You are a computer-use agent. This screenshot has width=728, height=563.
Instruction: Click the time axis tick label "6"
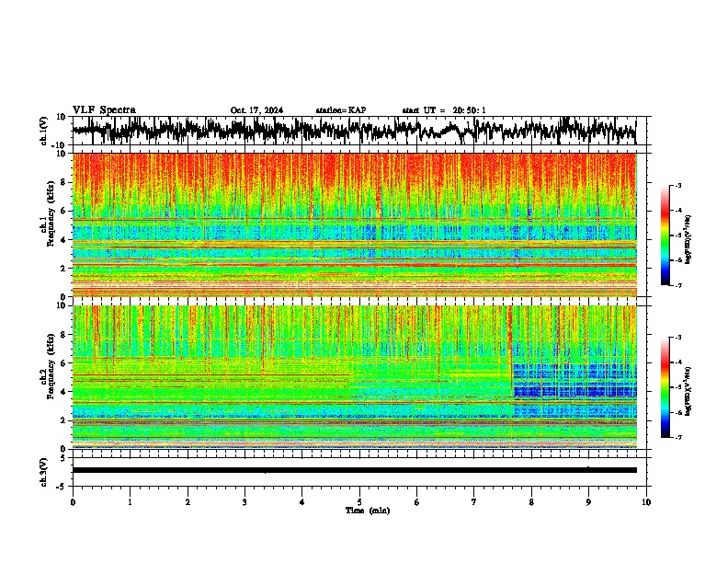[416, 502]
